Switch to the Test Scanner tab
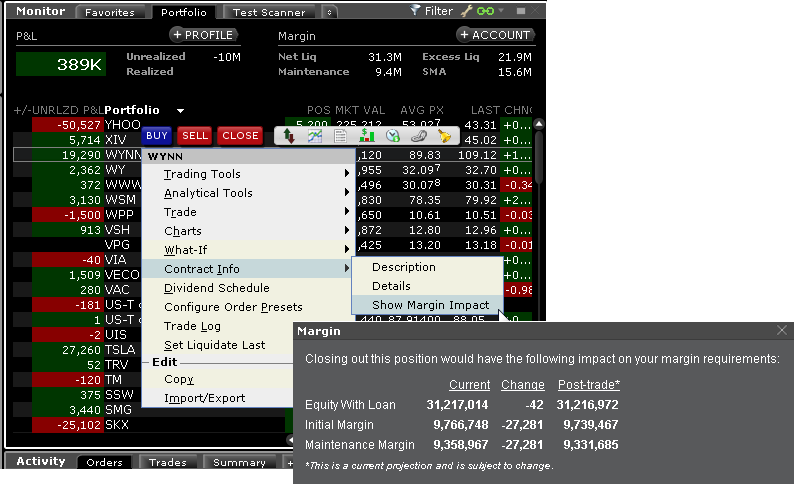794x484 pixels. [269, 12]
